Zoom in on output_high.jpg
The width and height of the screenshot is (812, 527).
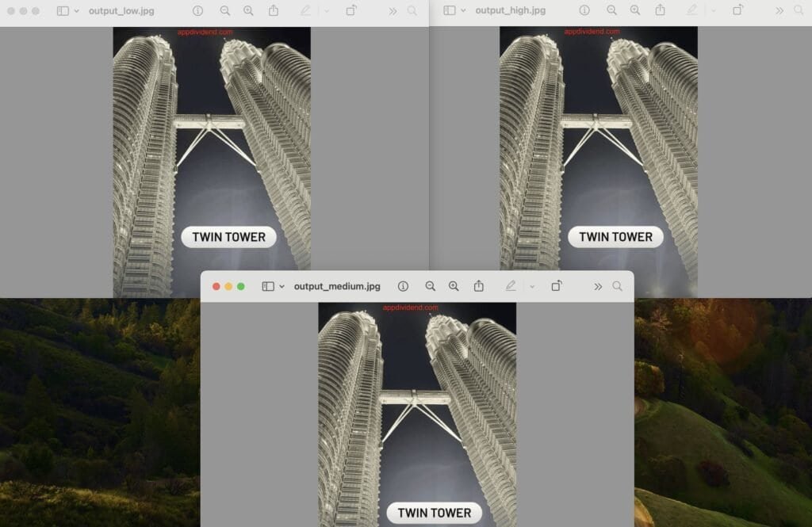click(x=634, y=10)
